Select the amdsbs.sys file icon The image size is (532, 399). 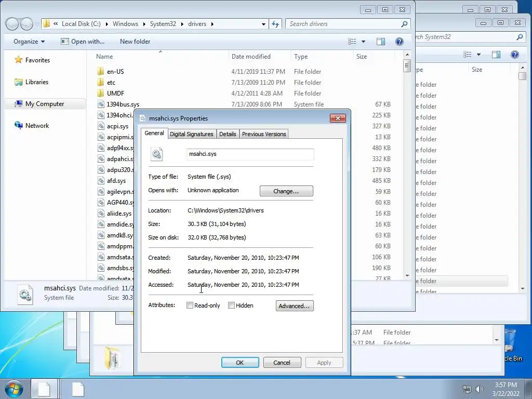pos(101,268)
